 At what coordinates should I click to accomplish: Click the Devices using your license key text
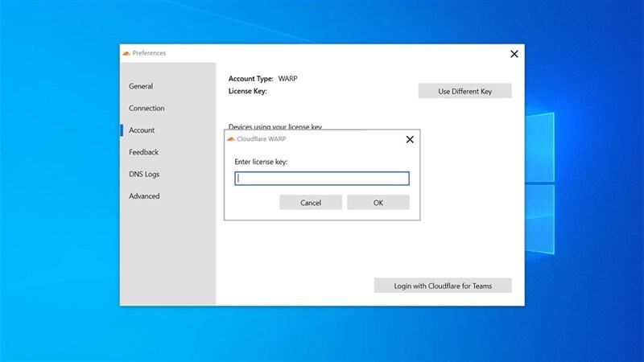[275, 126]
